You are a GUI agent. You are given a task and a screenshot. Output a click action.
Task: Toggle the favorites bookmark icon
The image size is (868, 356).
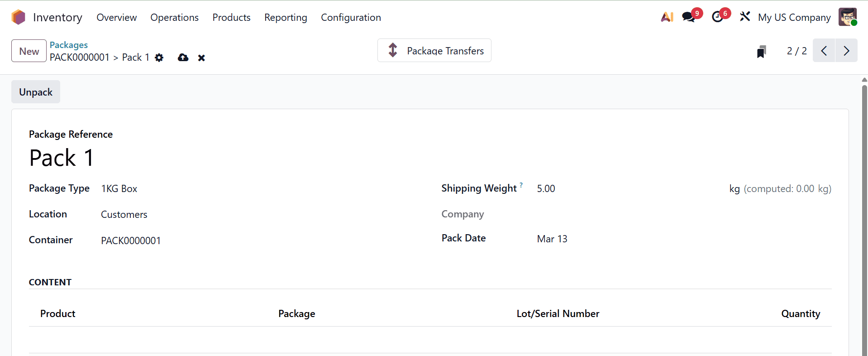coord(762,51)
